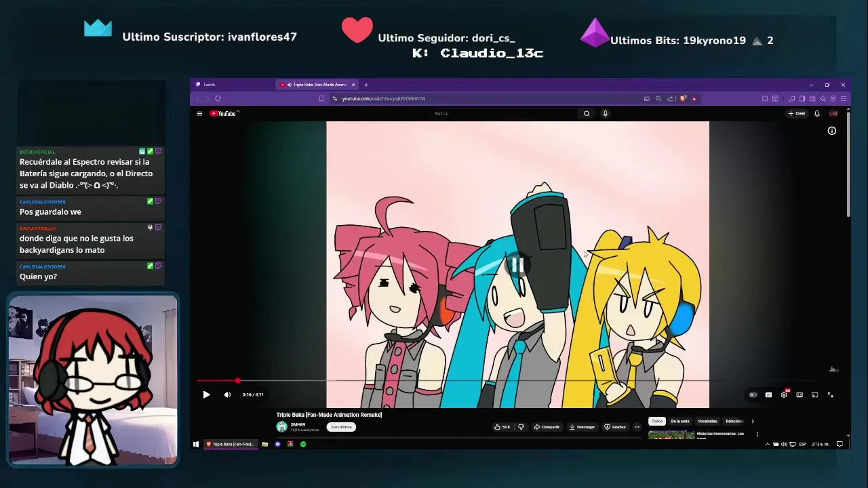This screenshot has height=488, width=868.
Task: Click Triple Baka taskbar window button
Action: coord(231,445)
